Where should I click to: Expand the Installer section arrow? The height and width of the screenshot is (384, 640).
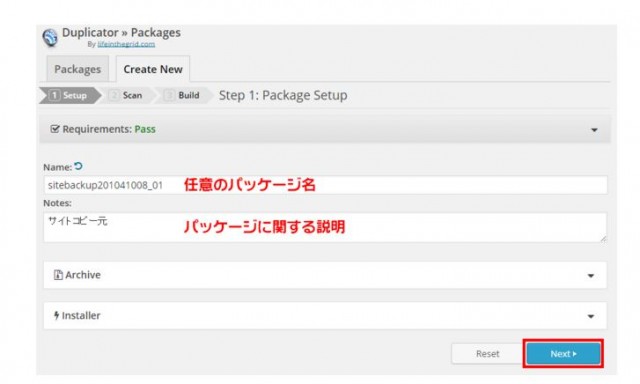[x=591, y=316]
